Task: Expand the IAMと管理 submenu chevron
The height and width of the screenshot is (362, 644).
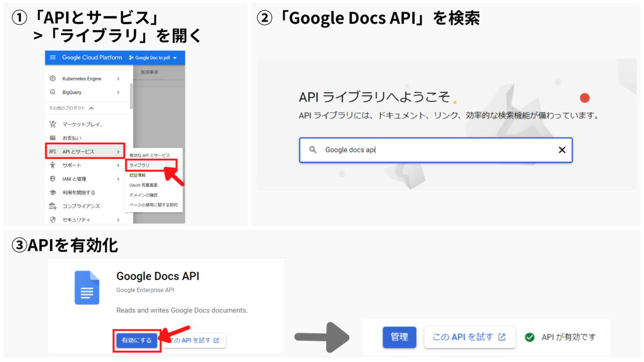Action: click(118, 179)
